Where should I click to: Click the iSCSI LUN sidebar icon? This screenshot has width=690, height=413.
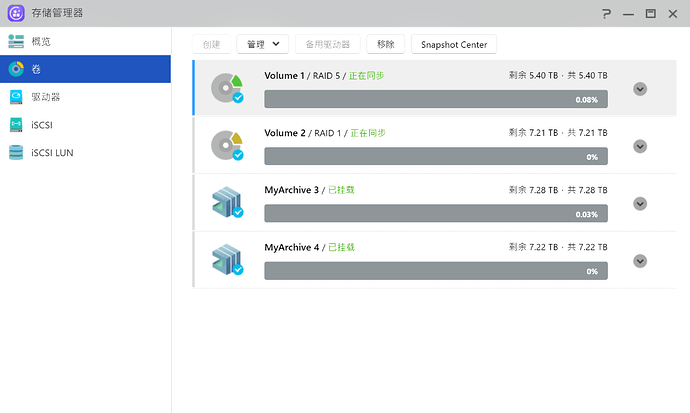pyautogui.click(x=16, y=153)
